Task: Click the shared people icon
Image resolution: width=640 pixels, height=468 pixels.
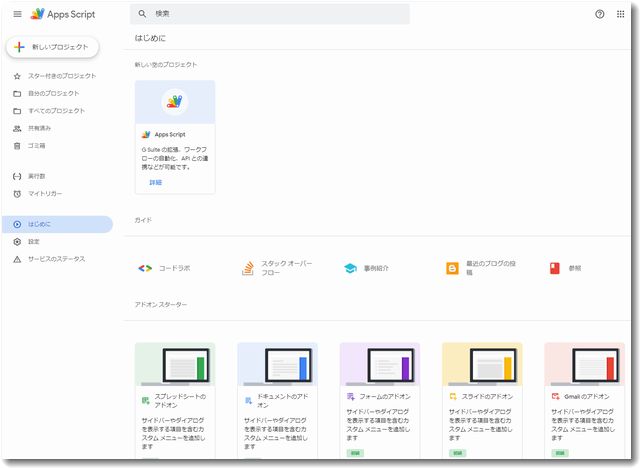Action: (17, 129)
